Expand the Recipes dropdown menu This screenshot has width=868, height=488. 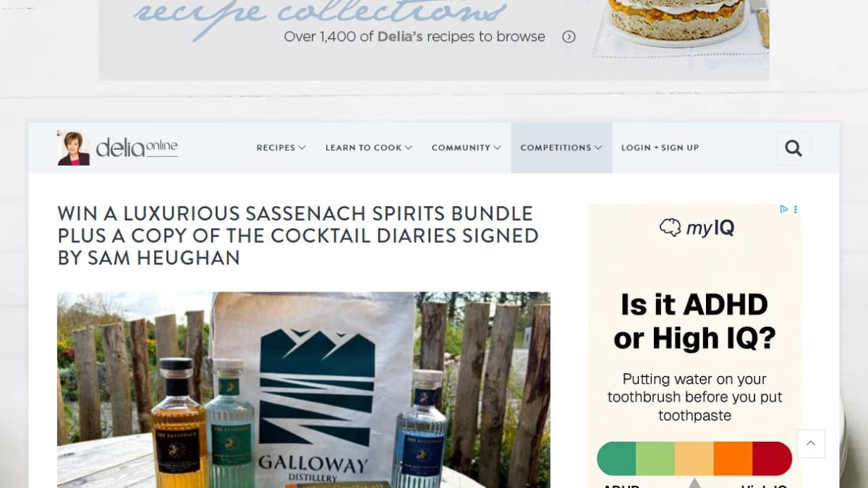click(x=281, y=147)
